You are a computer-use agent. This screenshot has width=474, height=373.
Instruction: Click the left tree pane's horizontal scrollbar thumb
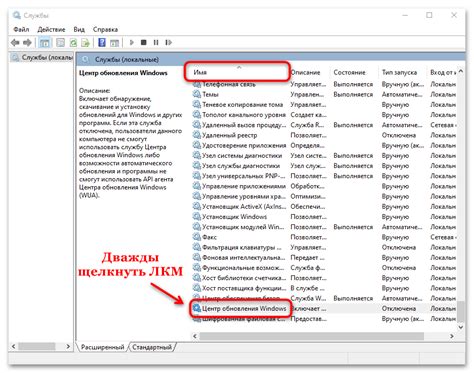36,346
